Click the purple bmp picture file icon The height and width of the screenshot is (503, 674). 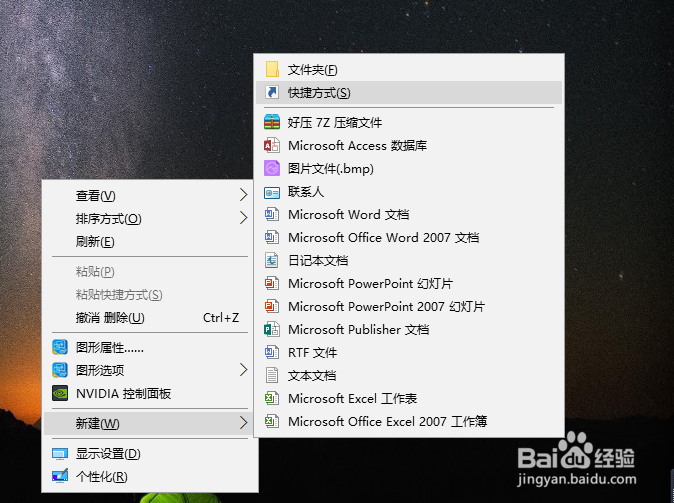[x=272, y=169]
